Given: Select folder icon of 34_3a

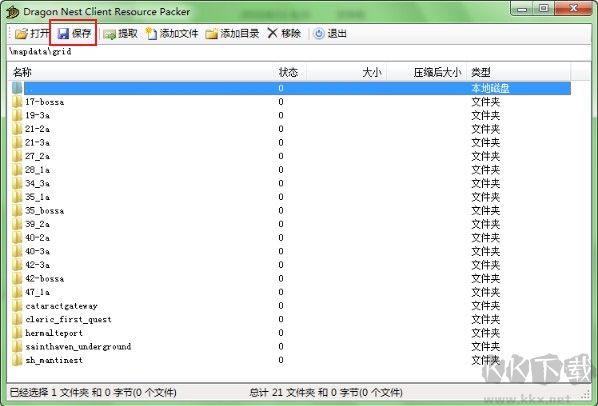Looking at the screenshot, I should [x=17, y=183].
